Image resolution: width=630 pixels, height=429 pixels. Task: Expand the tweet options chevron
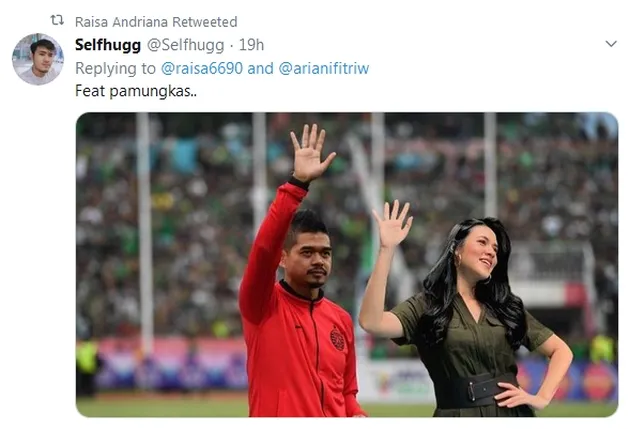(611, 44)
